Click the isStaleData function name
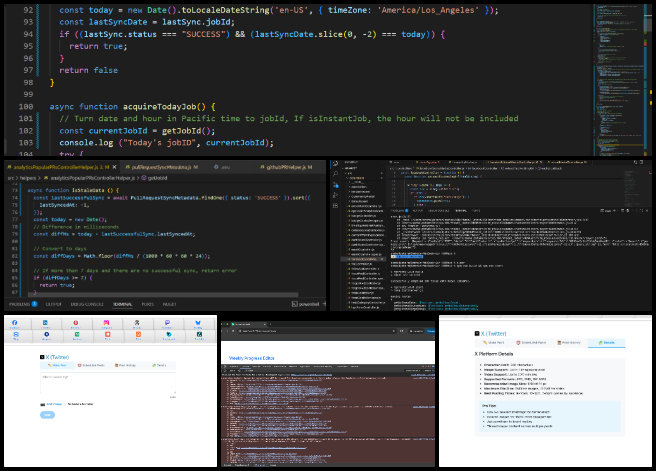Viewport: 656px width, 471px height. (x=88, y=190)
